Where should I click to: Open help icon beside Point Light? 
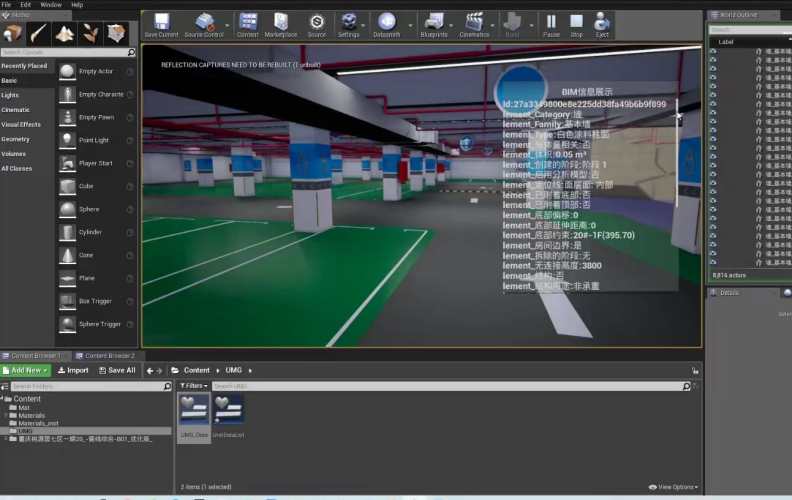click(130, 140)
